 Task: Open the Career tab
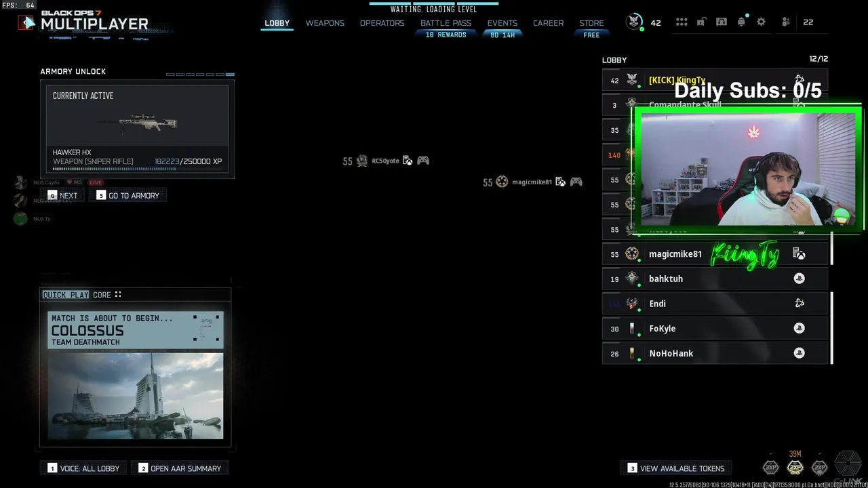coord(548,23)
